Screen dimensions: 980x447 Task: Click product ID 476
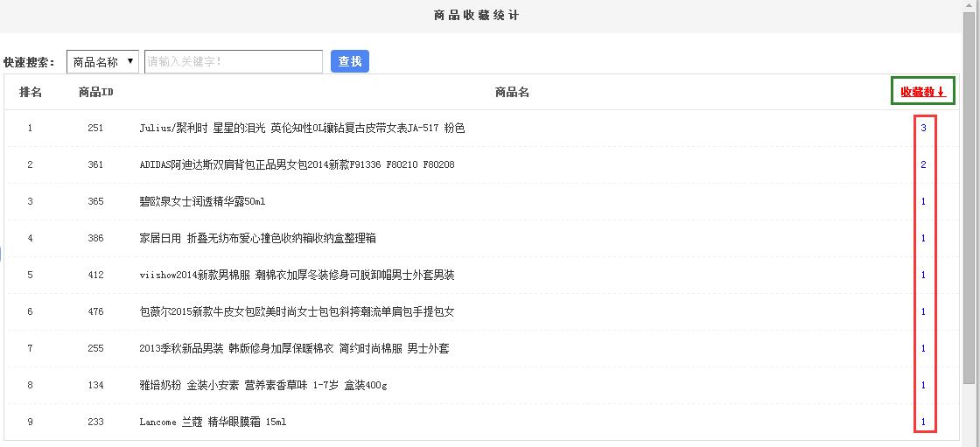tap(95, 312)
